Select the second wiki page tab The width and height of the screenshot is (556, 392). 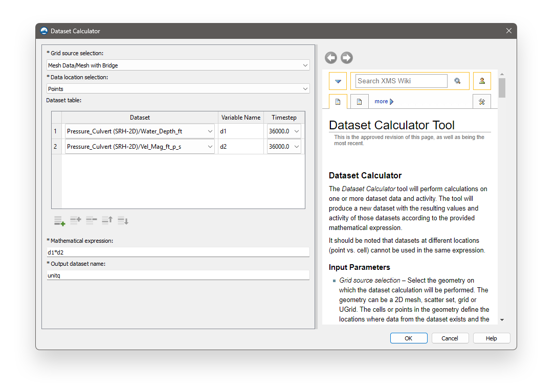coord(359,102)
